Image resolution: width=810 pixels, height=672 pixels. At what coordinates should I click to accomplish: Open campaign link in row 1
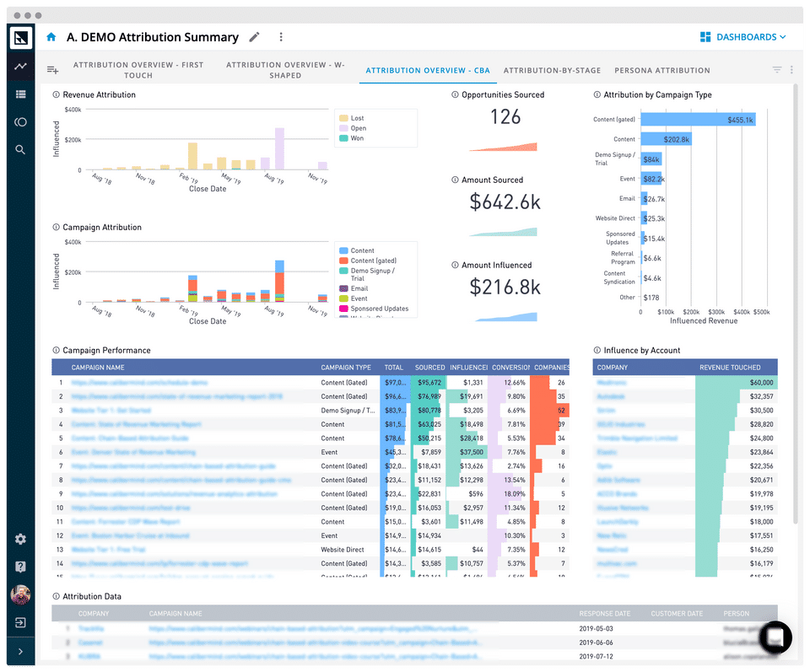(139, 383)
